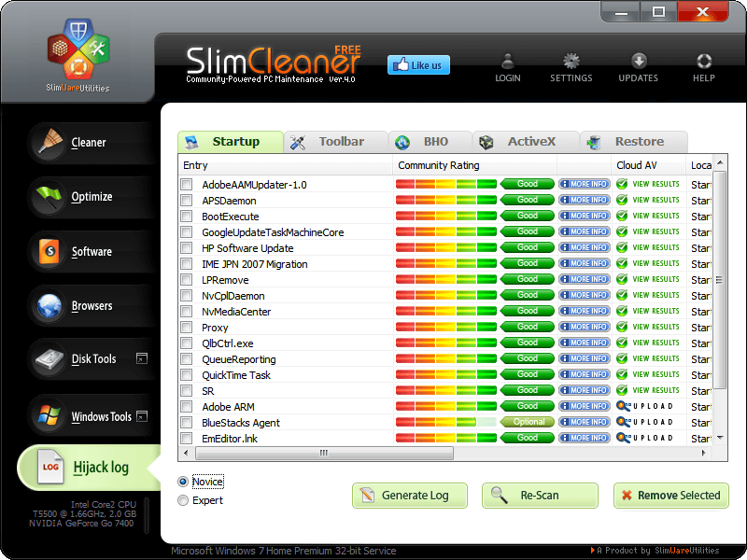Click the Community Rating column header
This screenshot has width=747, height=560.
475,165
